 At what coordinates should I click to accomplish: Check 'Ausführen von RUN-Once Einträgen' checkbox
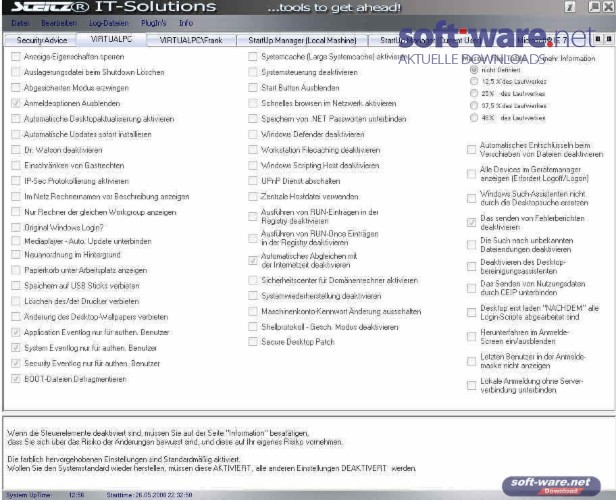(x=253, y=238)
